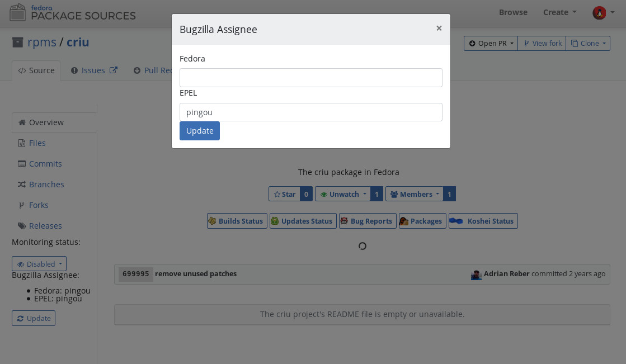This screenshot has height=364, width=626.
Task: Open Branches in the sidebar
Action: click(x=46, y=185)
